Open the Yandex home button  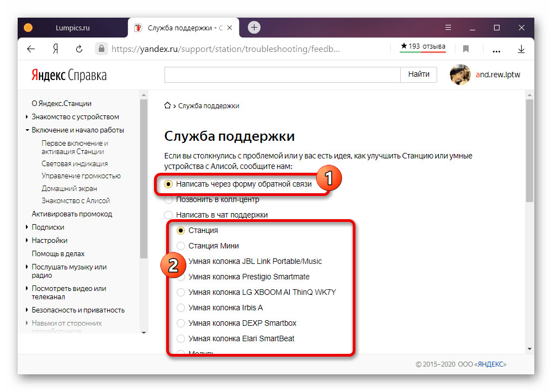tap(55, 49)
